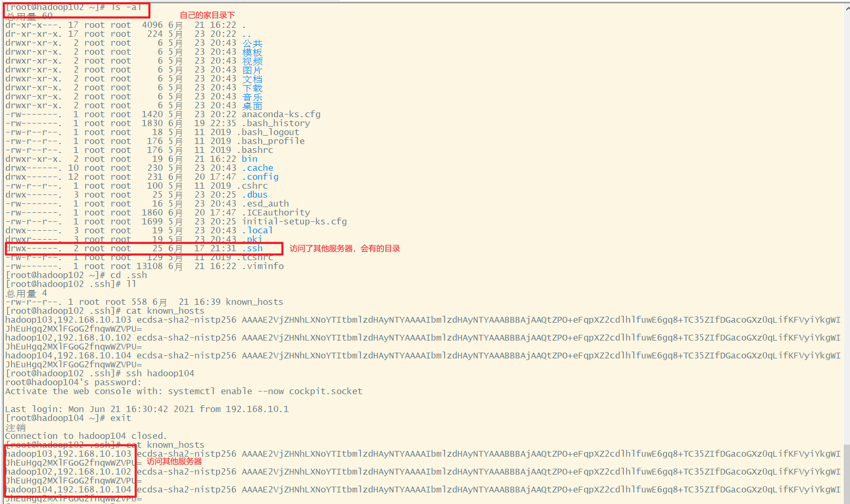Click the bin directory name
This screenshot has width=850, height=504.
tap(250, 159)
